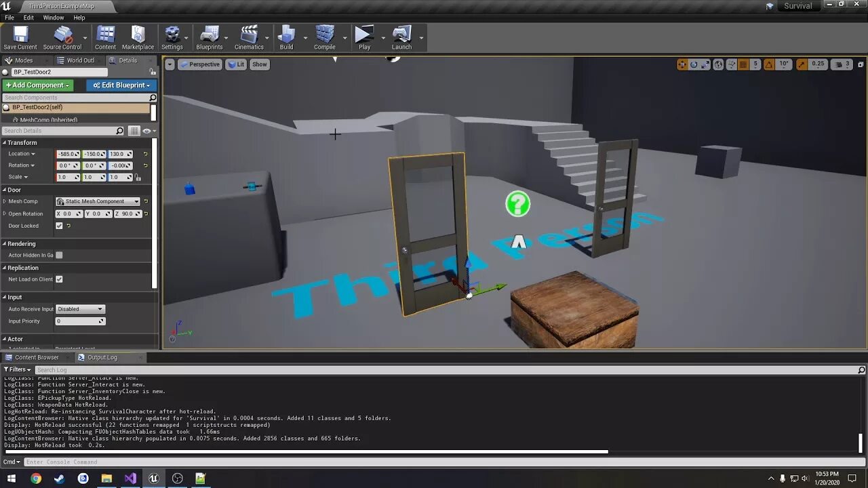Screen dimensions: 868x488
Task: Open camera speed 3 dropdown
Action: tap(842, 64)
